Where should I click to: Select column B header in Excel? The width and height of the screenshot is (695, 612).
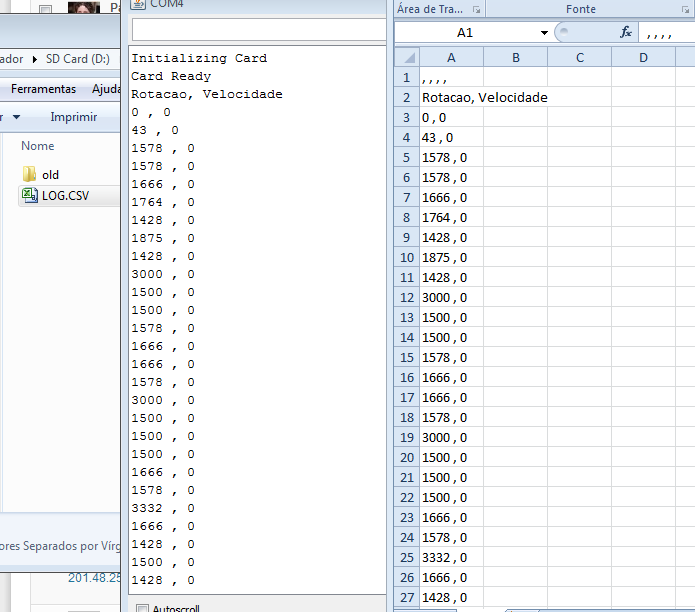(515, 58)
